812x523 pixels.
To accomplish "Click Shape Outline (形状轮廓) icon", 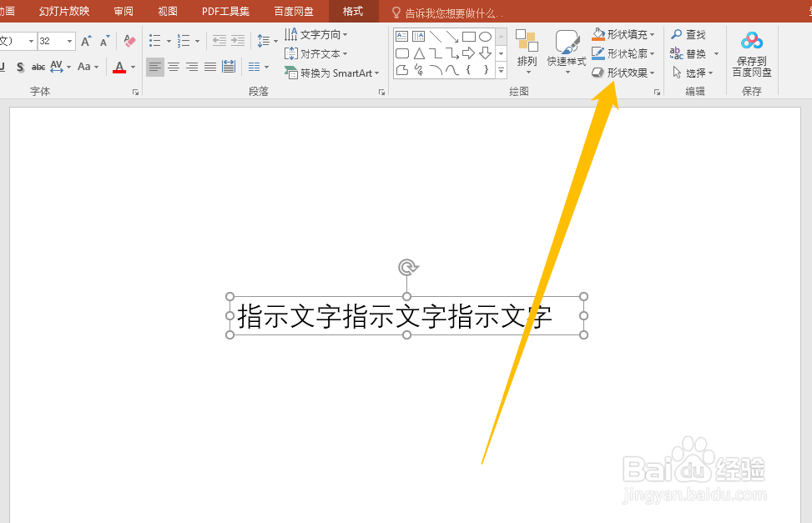I will pos(598,53).
